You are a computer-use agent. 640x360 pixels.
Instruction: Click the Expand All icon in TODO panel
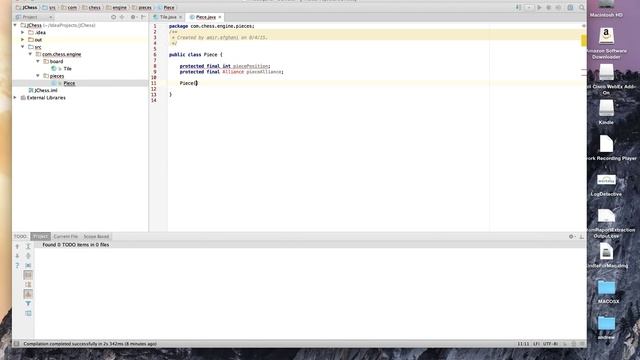28,246
